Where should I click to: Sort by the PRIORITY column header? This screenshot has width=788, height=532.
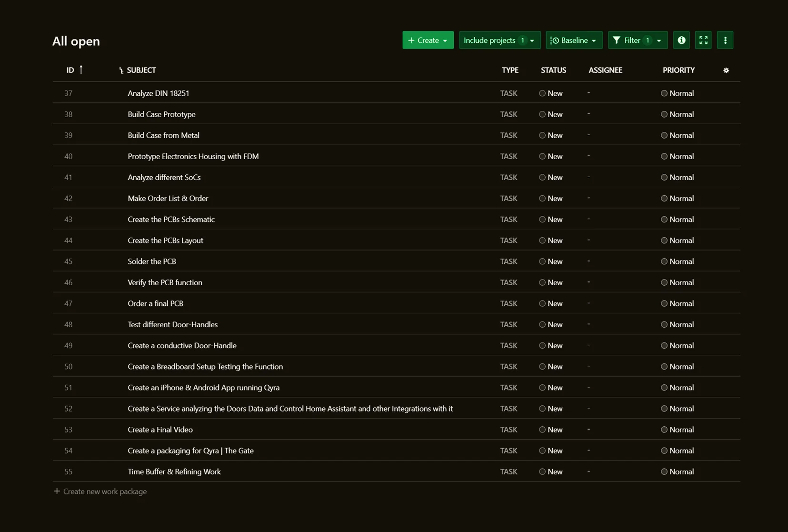pyautogui.click(x=678, y=70)
